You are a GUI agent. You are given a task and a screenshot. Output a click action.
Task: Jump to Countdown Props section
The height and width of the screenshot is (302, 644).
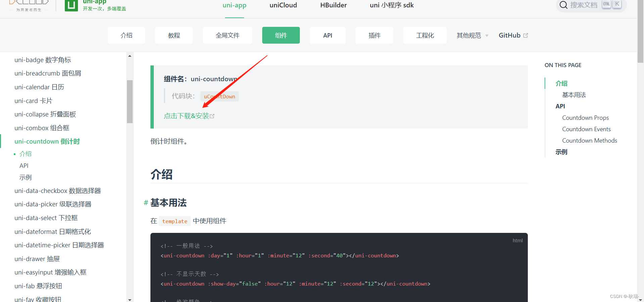point(585,118)
